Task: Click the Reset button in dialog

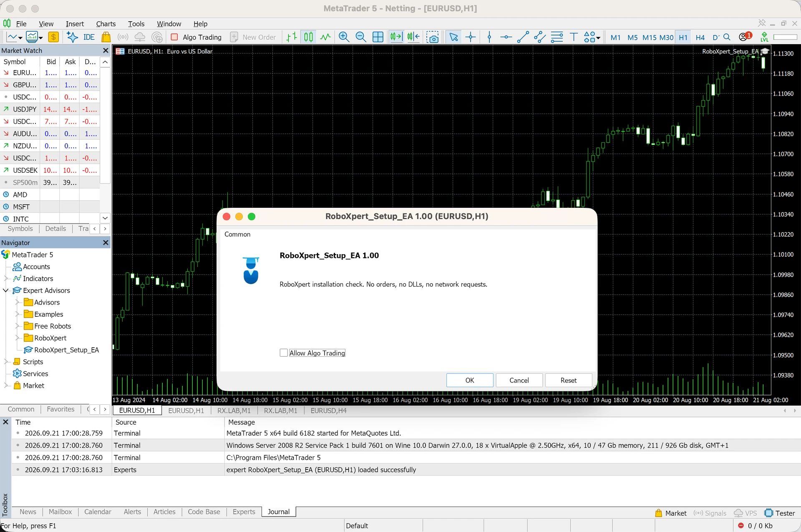Action: coord(569,380)
